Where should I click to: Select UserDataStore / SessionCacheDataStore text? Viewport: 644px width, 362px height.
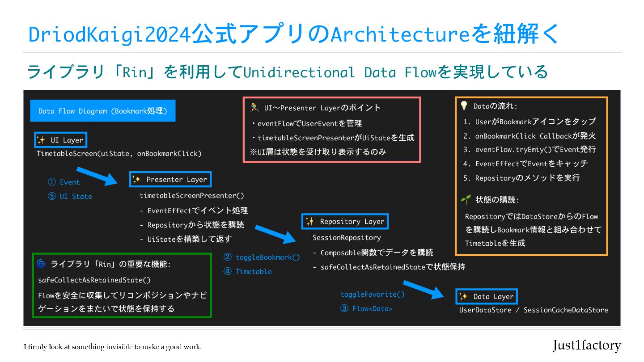(x=534, y=310)
